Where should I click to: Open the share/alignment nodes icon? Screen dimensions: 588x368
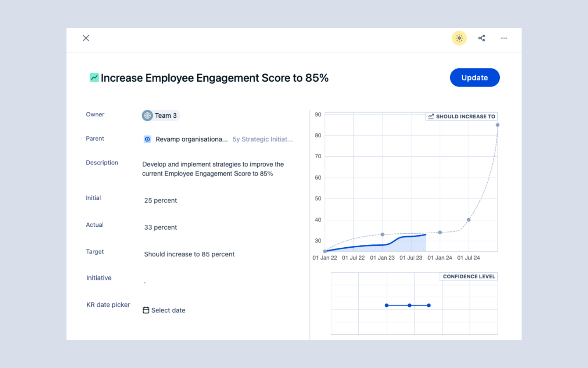pos(481,38)
